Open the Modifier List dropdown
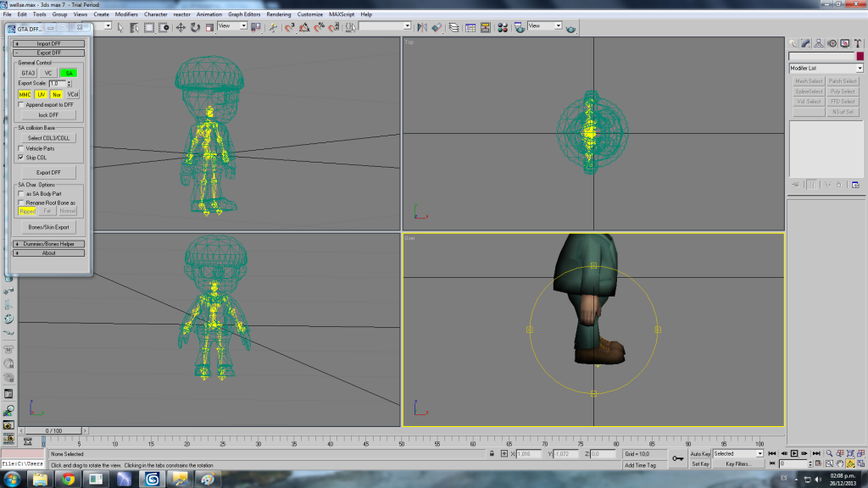This screenshot has height=488, width=868. (x=826, y=68)
